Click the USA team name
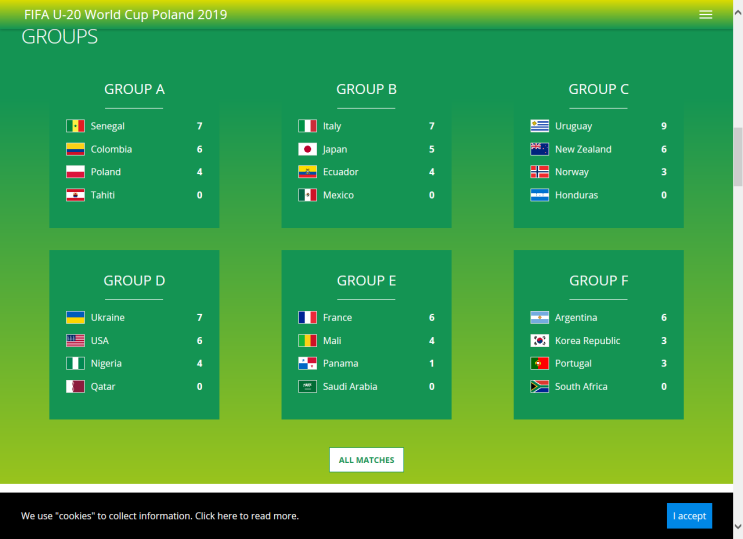This screenshot has height=539, width=743. 100,341
